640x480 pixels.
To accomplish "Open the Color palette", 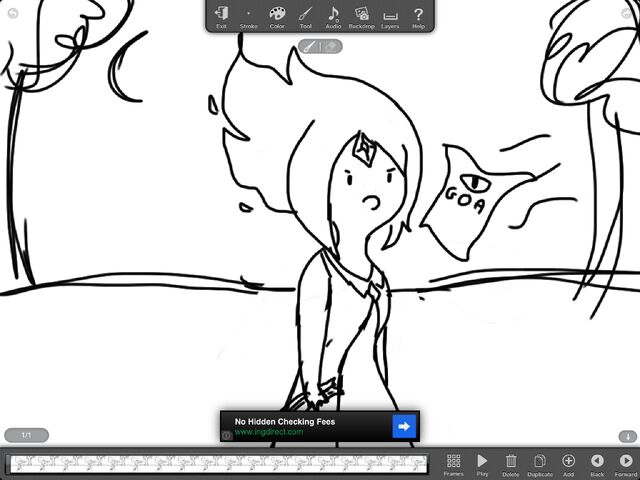I will click(277, 17).
